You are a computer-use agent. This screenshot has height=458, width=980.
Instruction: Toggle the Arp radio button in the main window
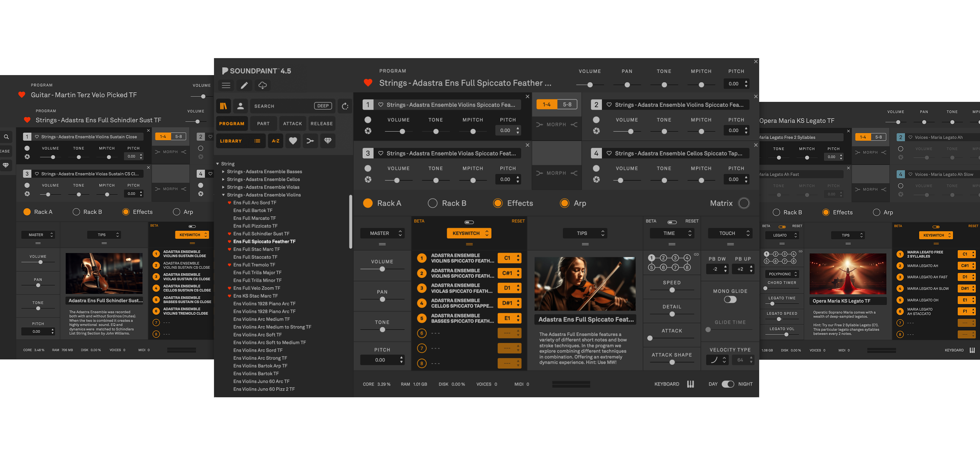coord(564,203)
